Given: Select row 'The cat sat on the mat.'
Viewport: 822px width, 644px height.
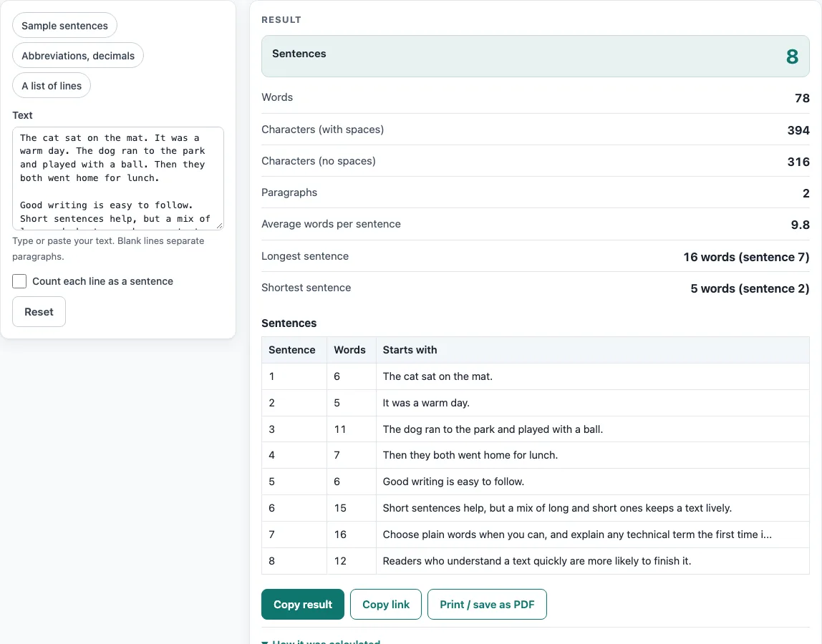Looking at the screenshot, I should coord(536,376).
